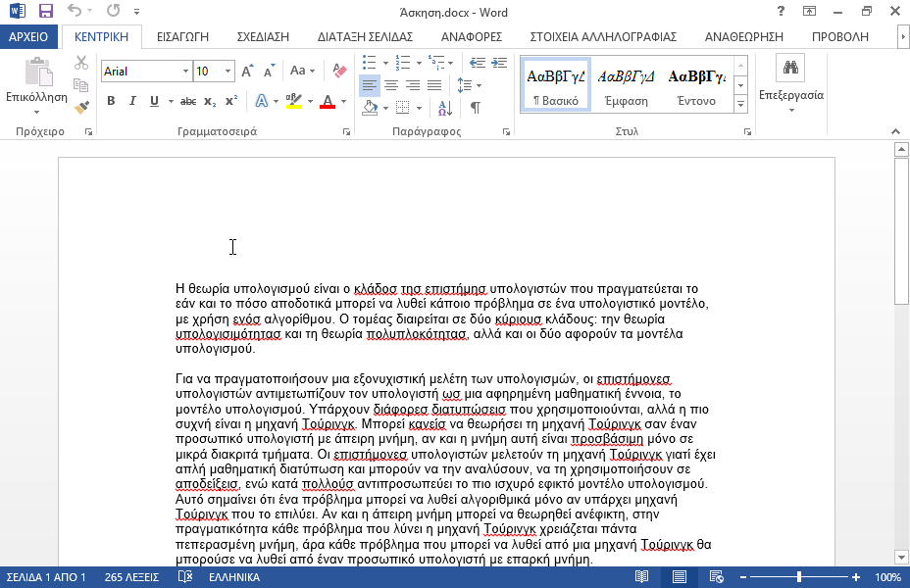Open the Στυλ pane launcher

pyautogui.click(x=747, y=132)
